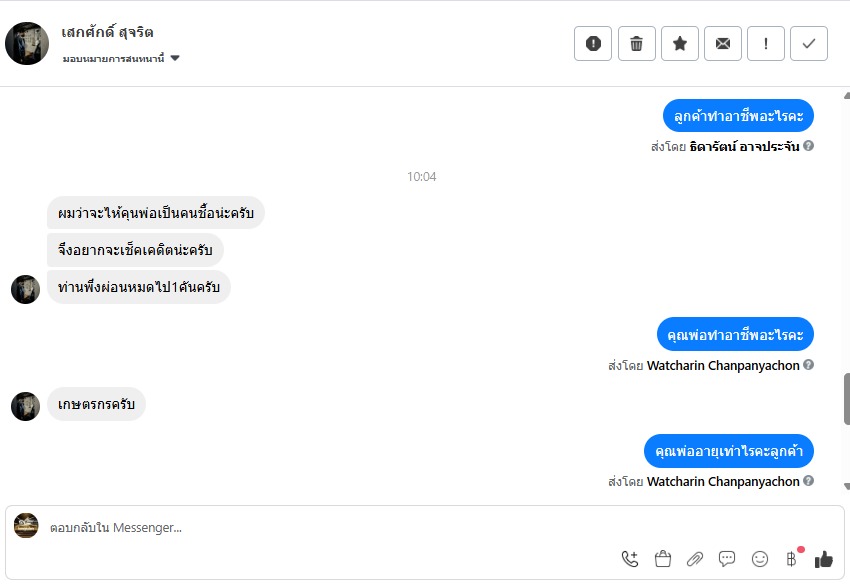Open saved replies speech bubble icon
850x584 pixels.
(x=727, y=559)
